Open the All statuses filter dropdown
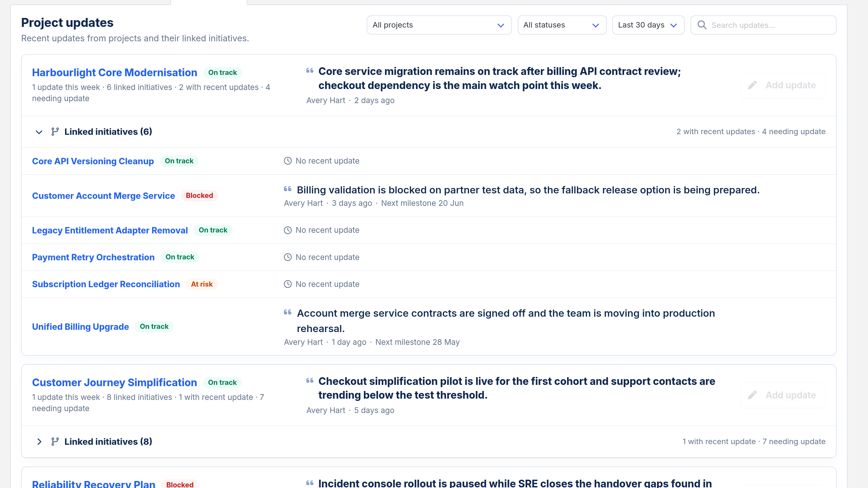The width and height of the screenshot is (868, 488). (562, 25)
